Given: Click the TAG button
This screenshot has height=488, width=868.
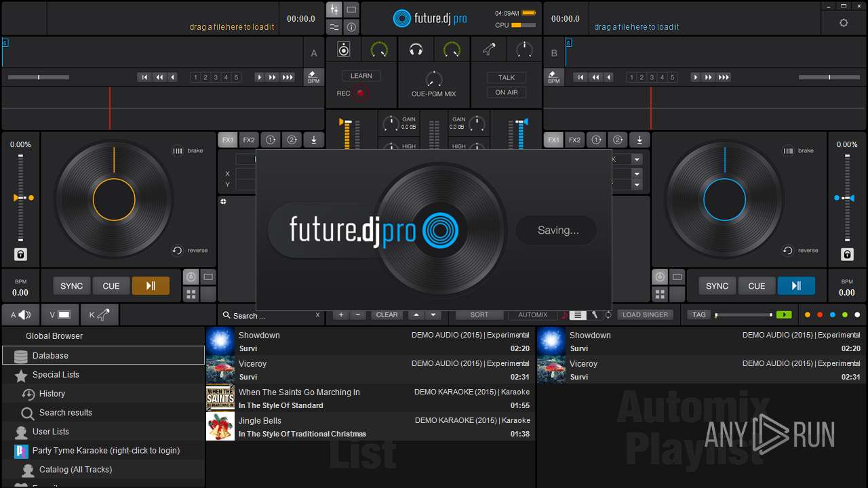Looking at the screenshot, I should pyautogui.click(x=699, y=314).
